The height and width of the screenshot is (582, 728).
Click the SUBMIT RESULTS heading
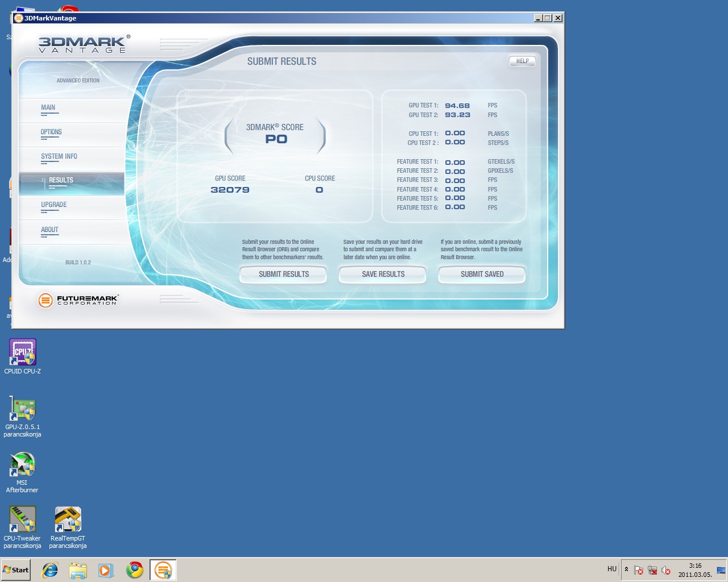click(282, 61)
